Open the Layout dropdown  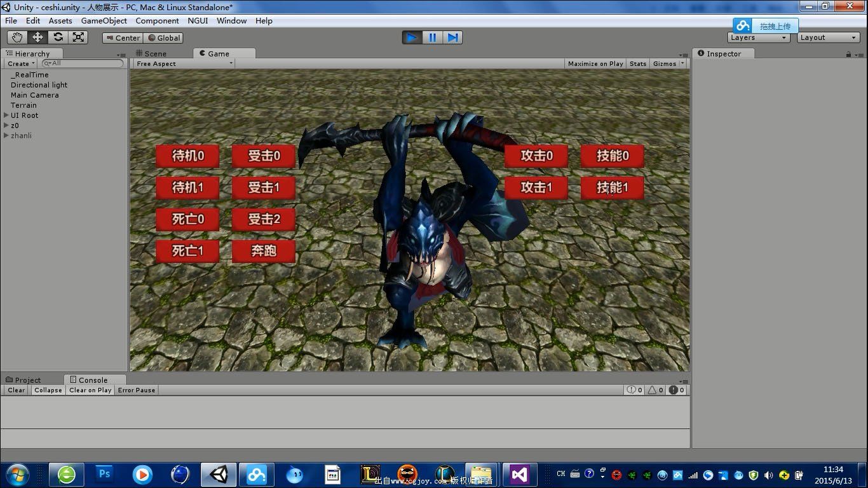tap(829, 37)
